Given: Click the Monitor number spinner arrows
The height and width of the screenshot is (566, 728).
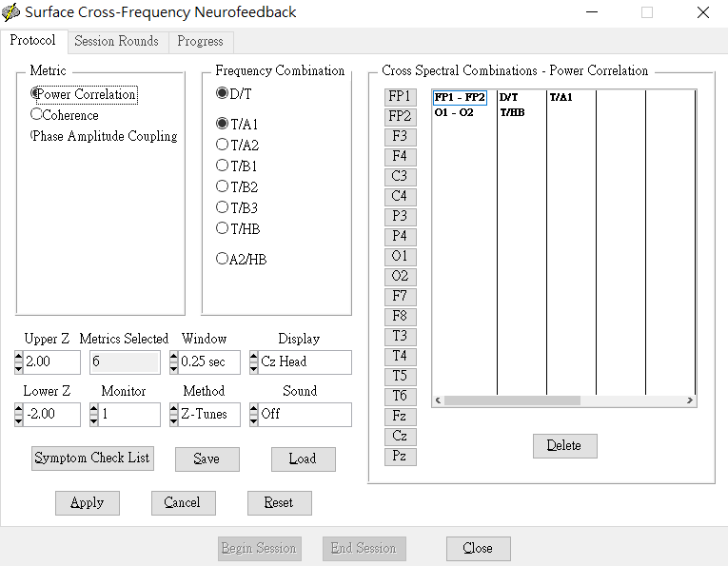Looking at the screenshot, I should click(94, 415).
